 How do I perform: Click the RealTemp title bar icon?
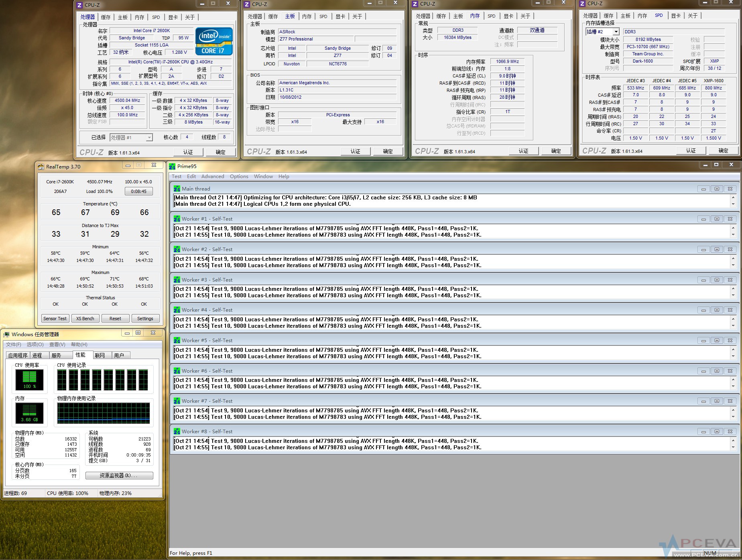(x=41, y=167)
